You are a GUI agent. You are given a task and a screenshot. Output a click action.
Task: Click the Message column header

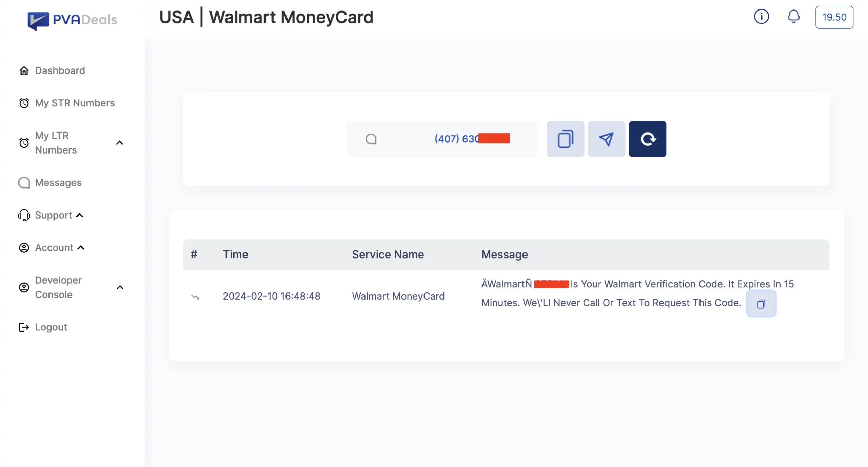[505, 255]
